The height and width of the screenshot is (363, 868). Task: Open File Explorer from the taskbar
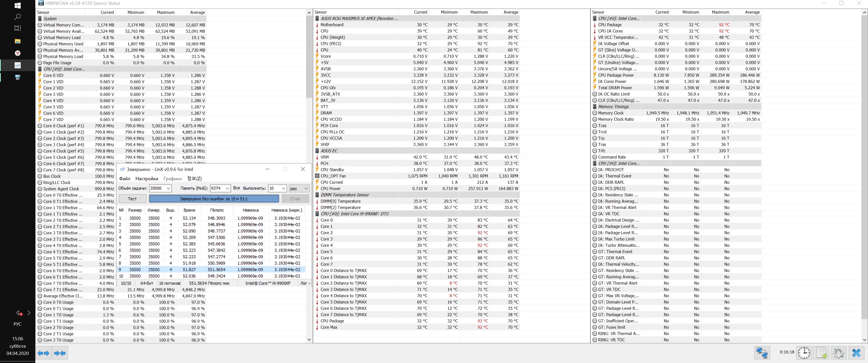(x=17, y=41)
